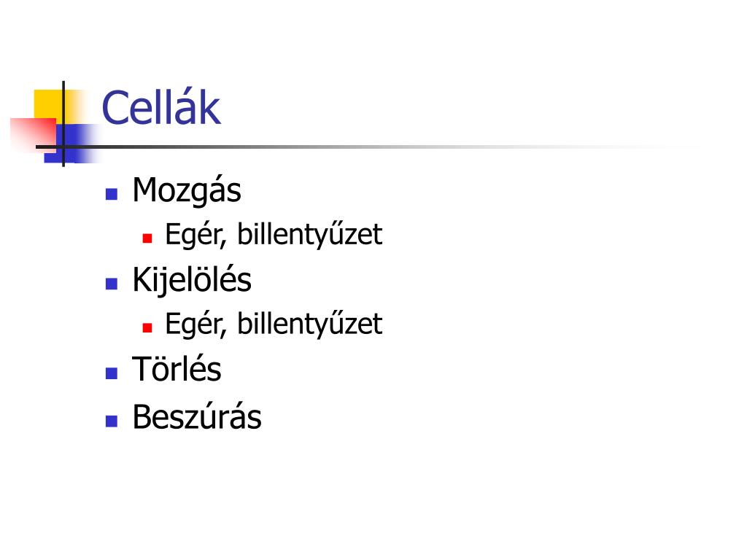Select the red gradient square beside title
Image resolution: width=747 pixels, height=560 pixels.
pos(32,134)
